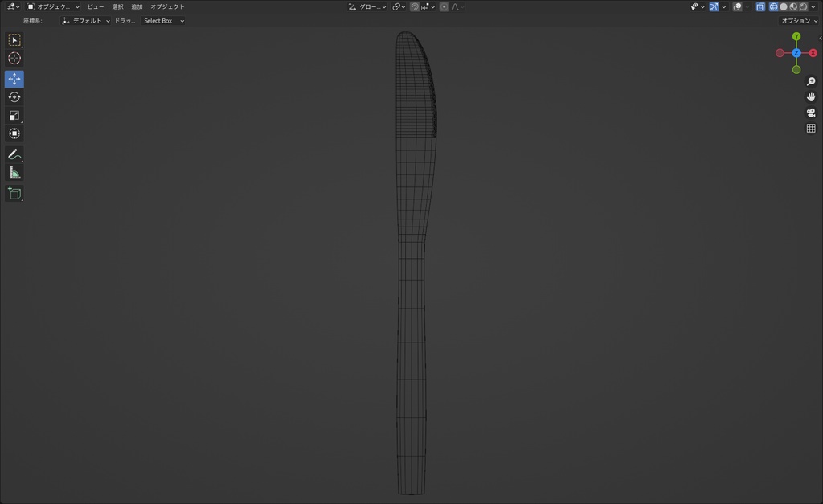
Task: Select the Add Cube tool
Action: click(14, 193)
